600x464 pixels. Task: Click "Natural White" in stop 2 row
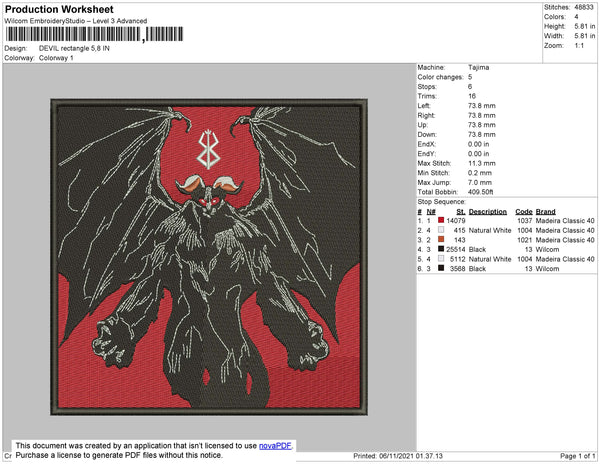490,230
